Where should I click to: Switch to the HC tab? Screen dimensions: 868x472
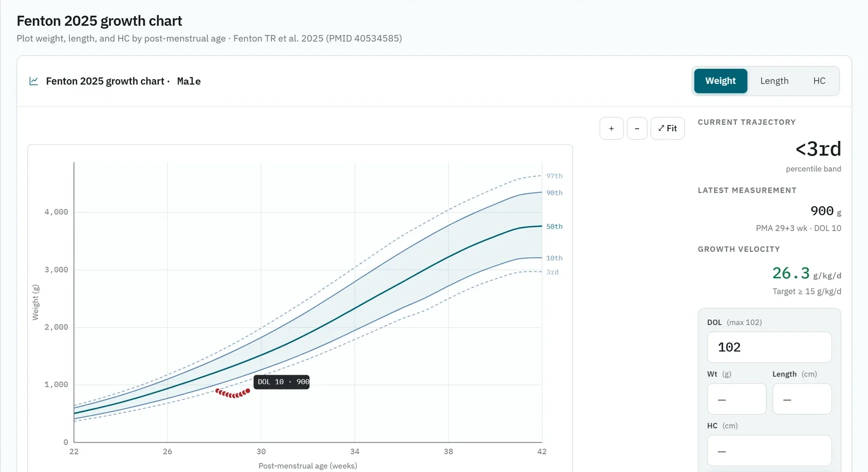click(x=819, y=81)
